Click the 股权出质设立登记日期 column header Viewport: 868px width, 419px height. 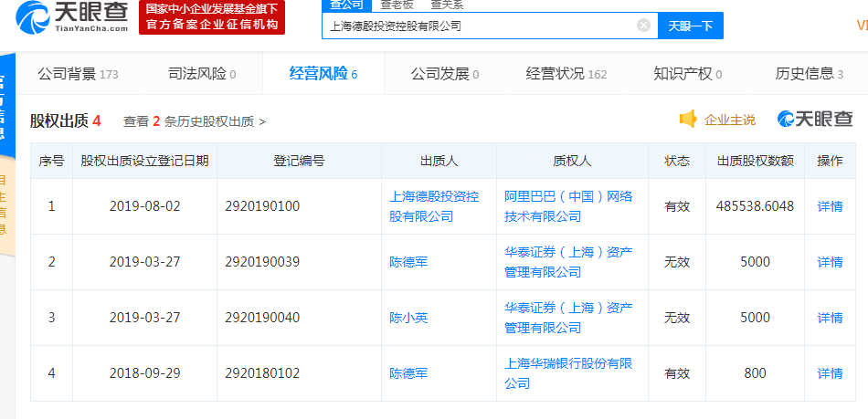tap(144, 161)
